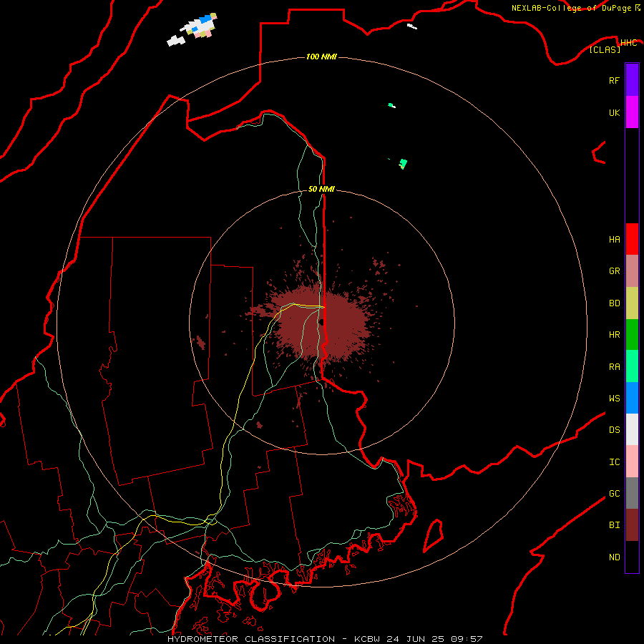Click the IC legend label
This screenshot has height=644, width=644.
point(614,462)
